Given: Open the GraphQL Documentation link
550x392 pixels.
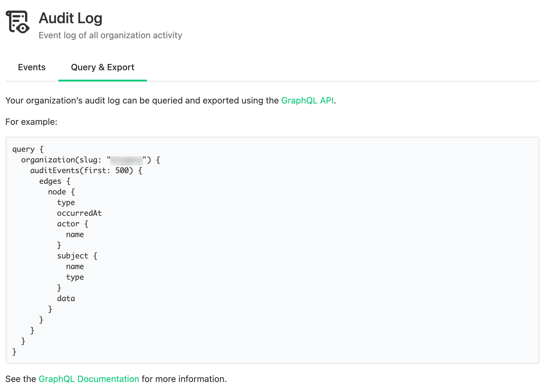Looking at the screenshot, I should [x=88, y=379].
